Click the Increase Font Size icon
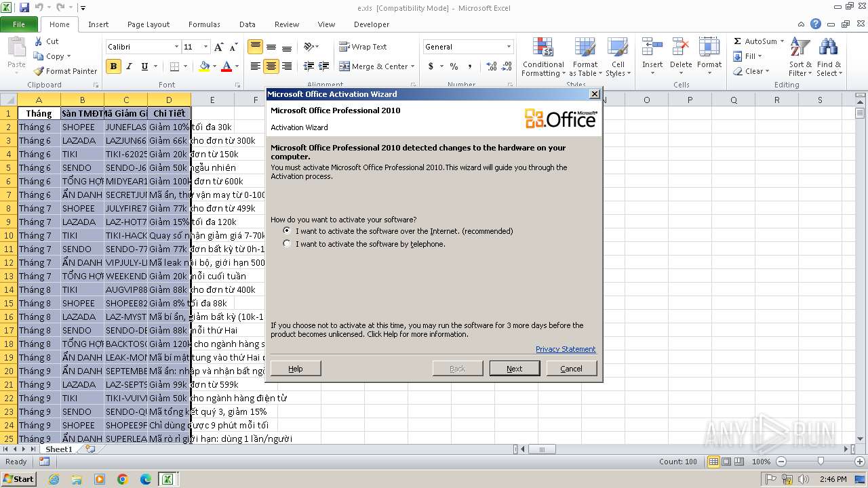 coord(218,47)
